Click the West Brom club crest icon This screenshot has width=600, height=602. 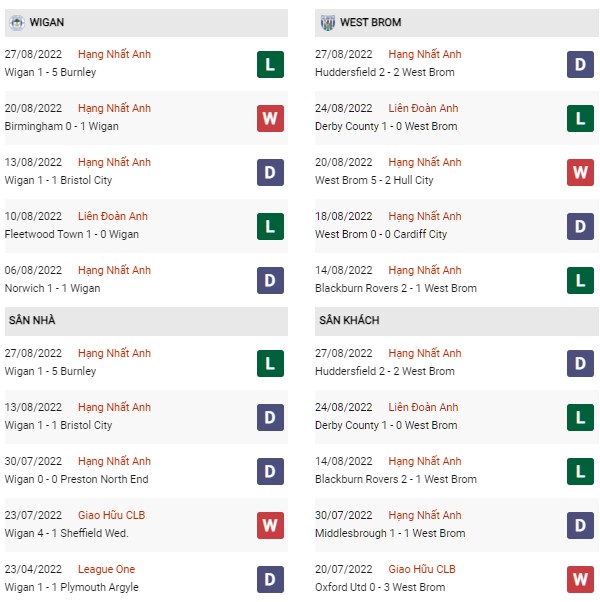[x=327, y=23]
